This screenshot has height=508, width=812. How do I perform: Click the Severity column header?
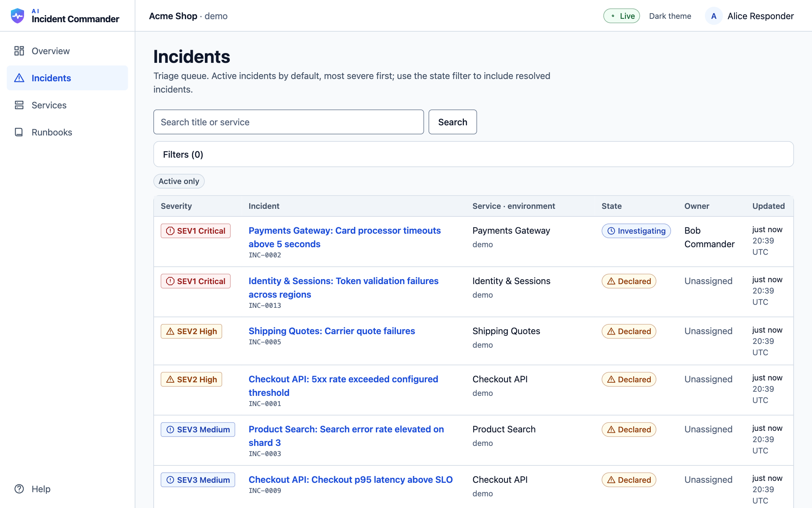[x=176, y=206]
